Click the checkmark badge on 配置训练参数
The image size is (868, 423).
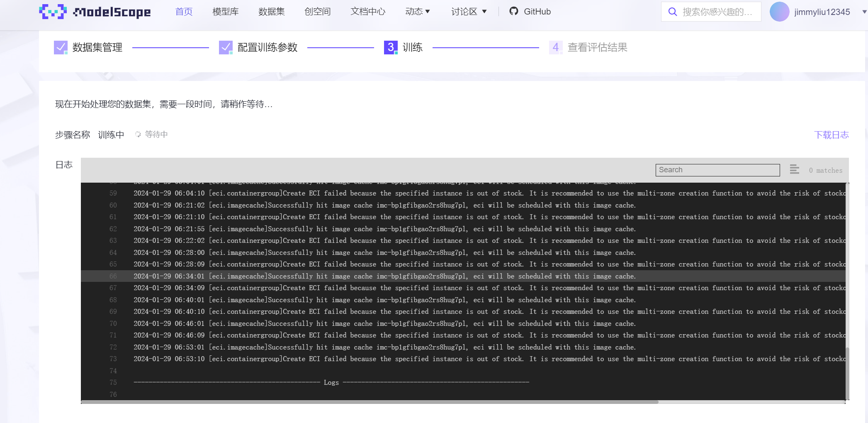(x=225, y=47)
